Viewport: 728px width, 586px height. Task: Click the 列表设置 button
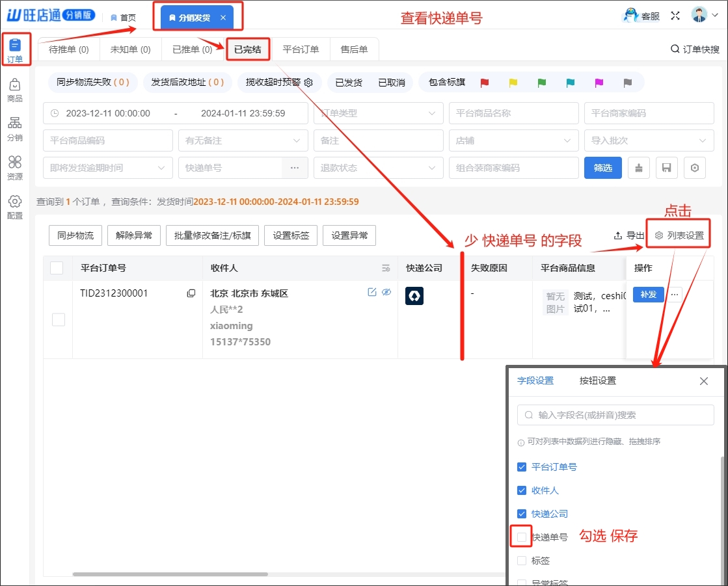coord(680,235)
